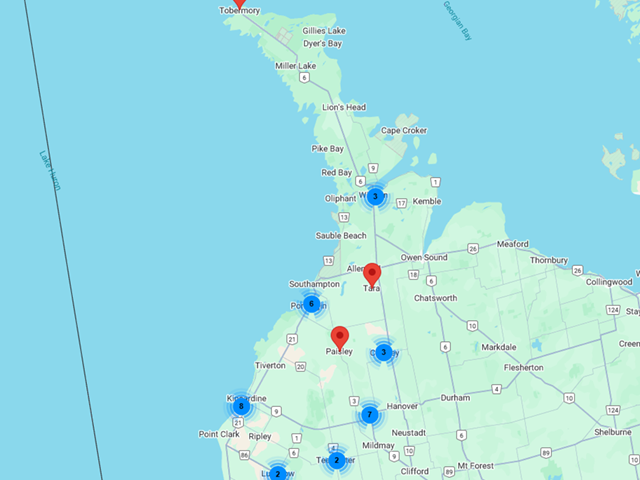Click the Markdale place label
Image resolution: width=640 pixels, height=480 pixels.
(x=498, y=347)
